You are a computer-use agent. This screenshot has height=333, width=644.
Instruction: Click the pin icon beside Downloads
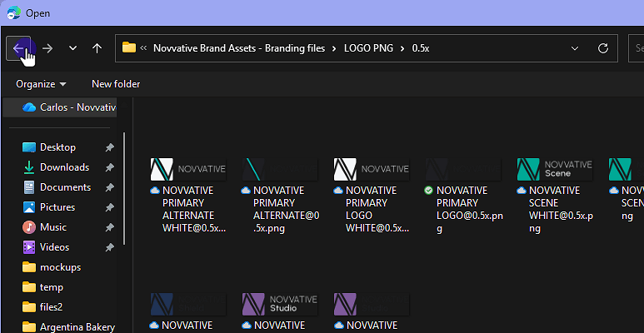pos(109,167)
